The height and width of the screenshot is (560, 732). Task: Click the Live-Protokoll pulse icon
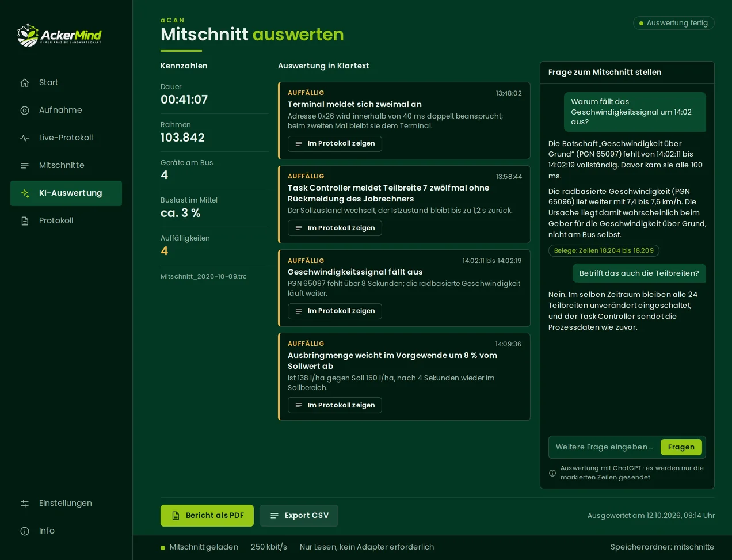tap(25, 138)
